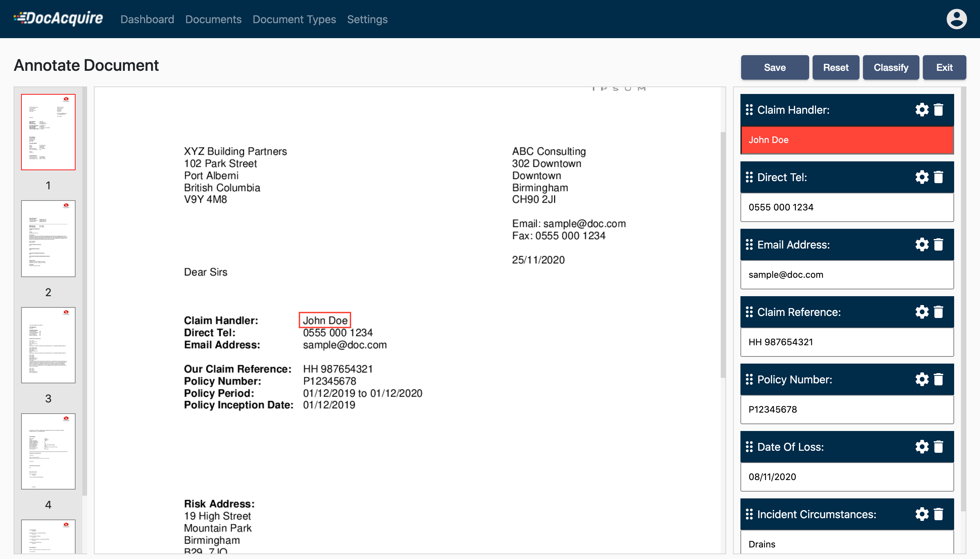Click the Claim Reference input box
Screen dimensions: 980x559
tap(847, 342)
